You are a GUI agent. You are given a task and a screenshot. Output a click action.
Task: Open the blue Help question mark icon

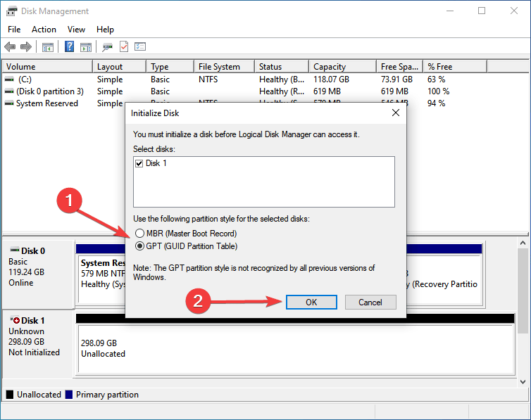click(x=70, y=46)
